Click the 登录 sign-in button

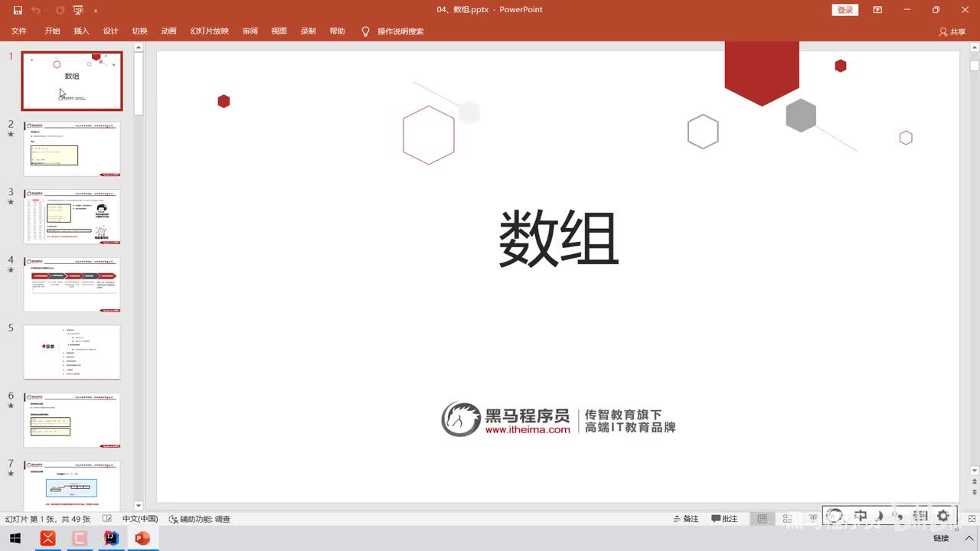tap(845, 10)
